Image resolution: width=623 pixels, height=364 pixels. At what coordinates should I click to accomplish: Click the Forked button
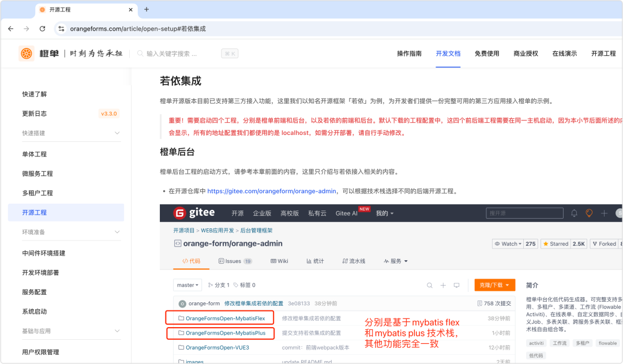(604, 244)
